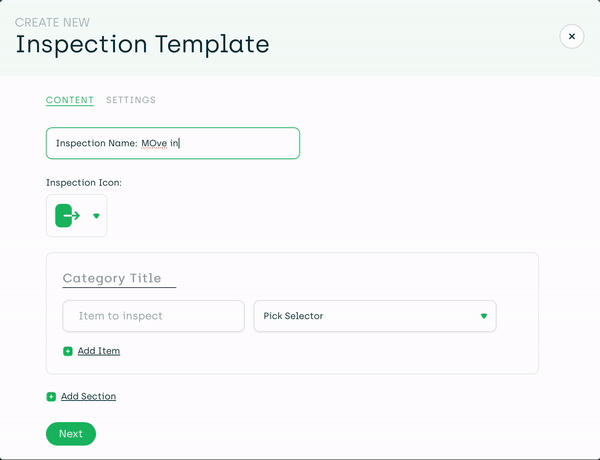Click the Inspection Icon label
600x460 pixels.
(x=84, y=183)
